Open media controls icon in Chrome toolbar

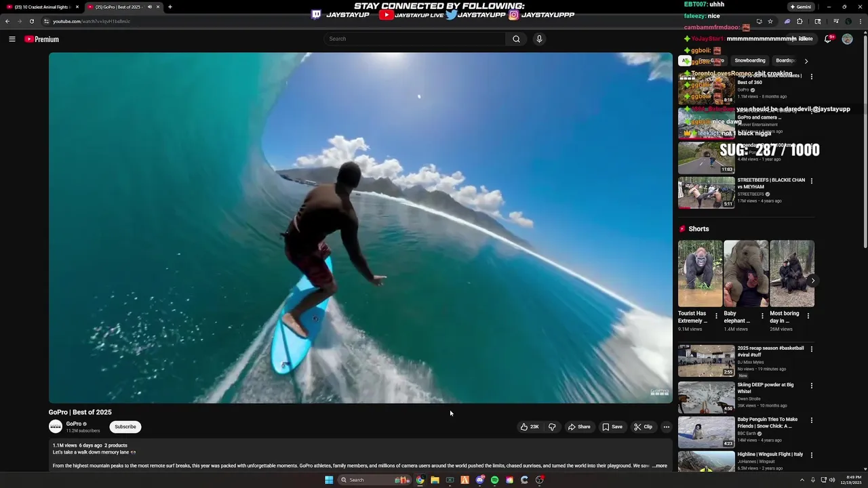(836, 21)
